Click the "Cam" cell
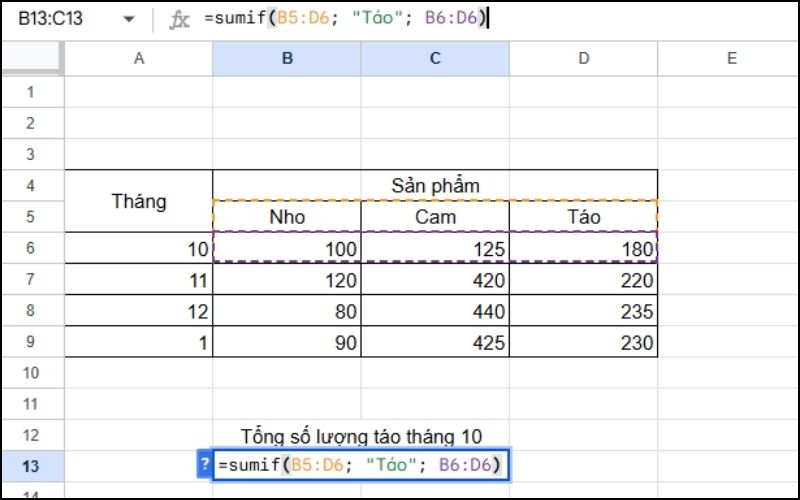800x500 pixels. (435, 217)
